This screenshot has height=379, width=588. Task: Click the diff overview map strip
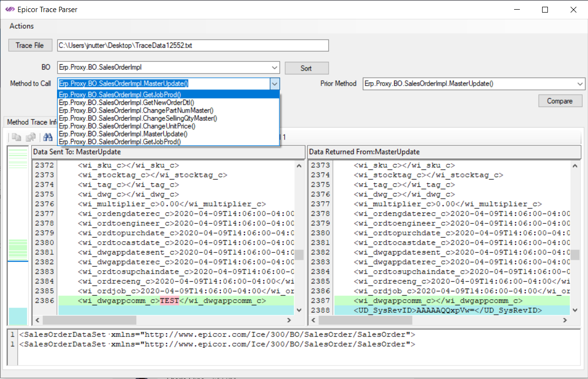pyautogui.click(x=18, y=235)
